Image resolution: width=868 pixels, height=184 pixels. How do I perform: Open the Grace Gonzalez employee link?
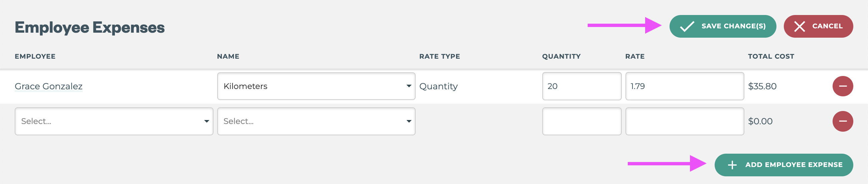pyautogui.click(x=48, y=86)
